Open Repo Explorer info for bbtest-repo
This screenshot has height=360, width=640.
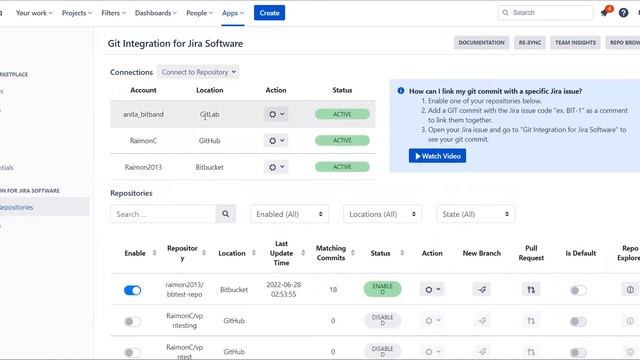(x=630, y=289)
